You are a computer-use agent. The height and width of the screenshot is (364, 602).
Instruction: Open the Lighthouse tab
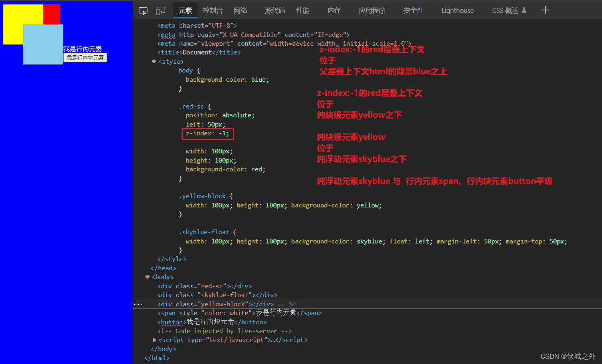click(x=457, y=10)
